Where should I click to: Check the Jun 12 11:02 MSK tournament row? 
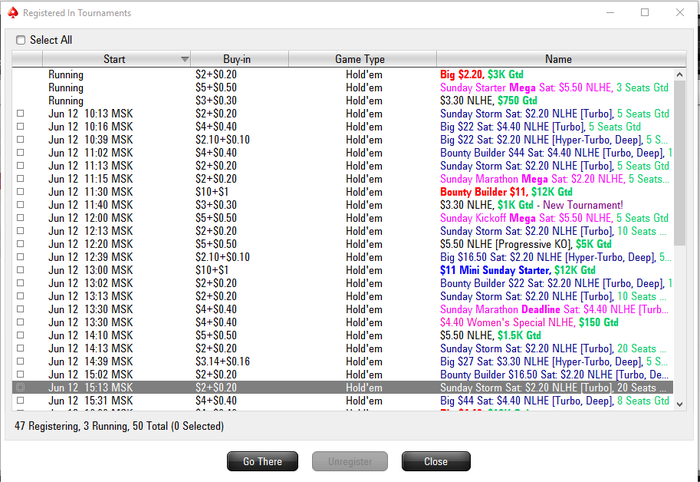point(20,153)
